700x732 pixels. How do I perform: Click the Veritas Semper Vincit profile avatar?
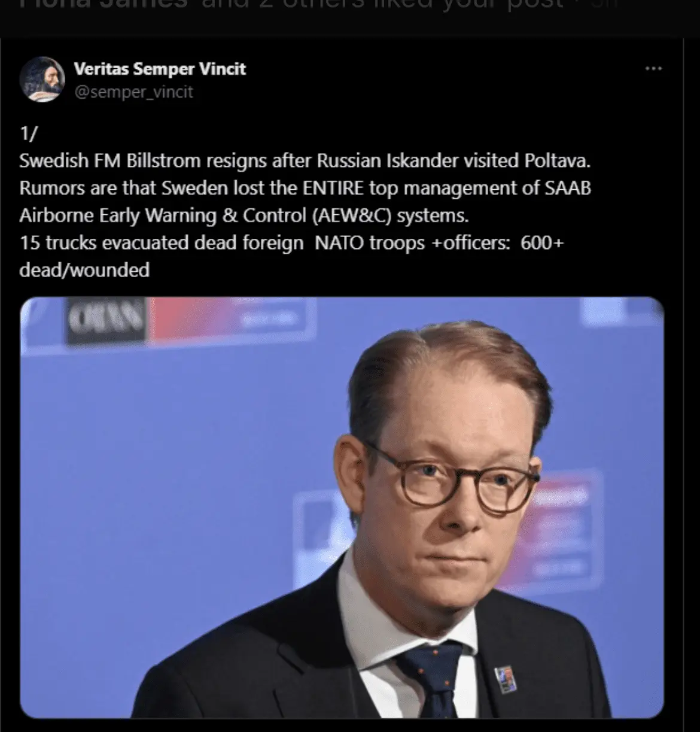click(42, 79)
